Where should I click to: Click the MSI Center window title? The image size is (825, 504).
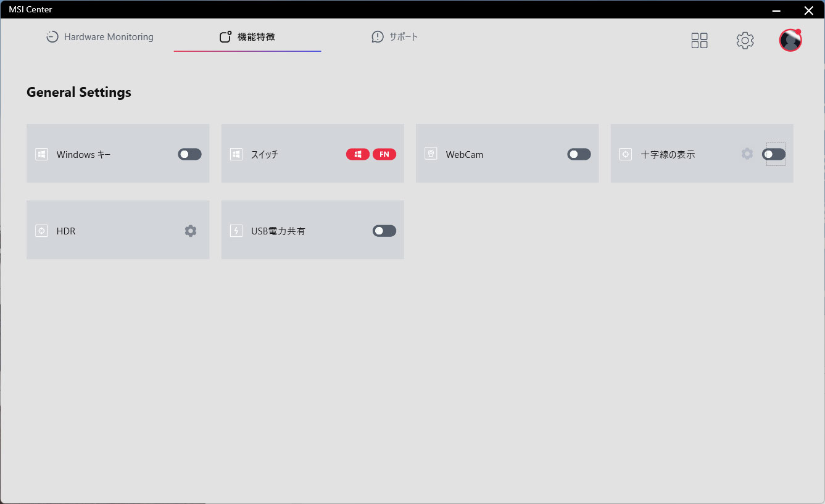[30, 9]
